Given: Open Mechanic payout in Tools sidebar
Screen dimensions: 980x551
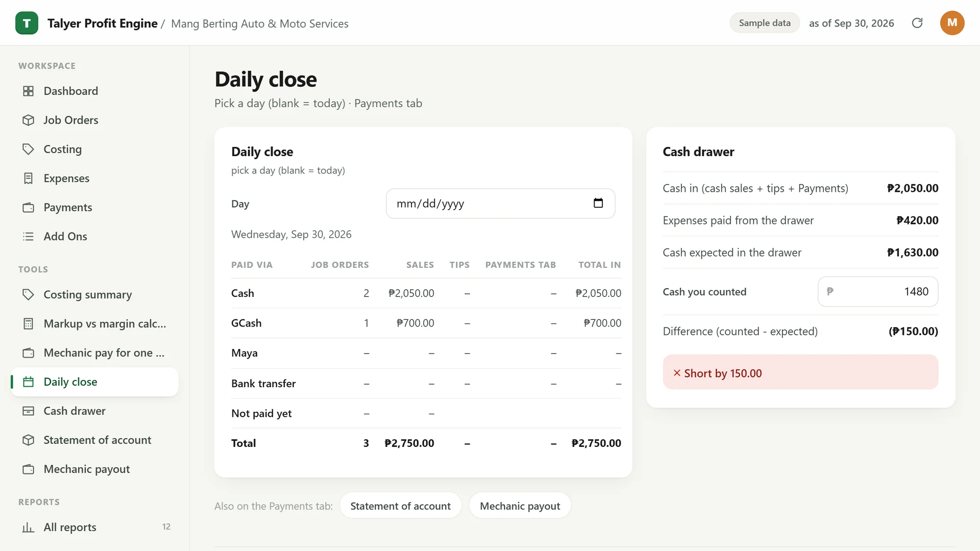Looking at the screenshot, I should 95,469.
